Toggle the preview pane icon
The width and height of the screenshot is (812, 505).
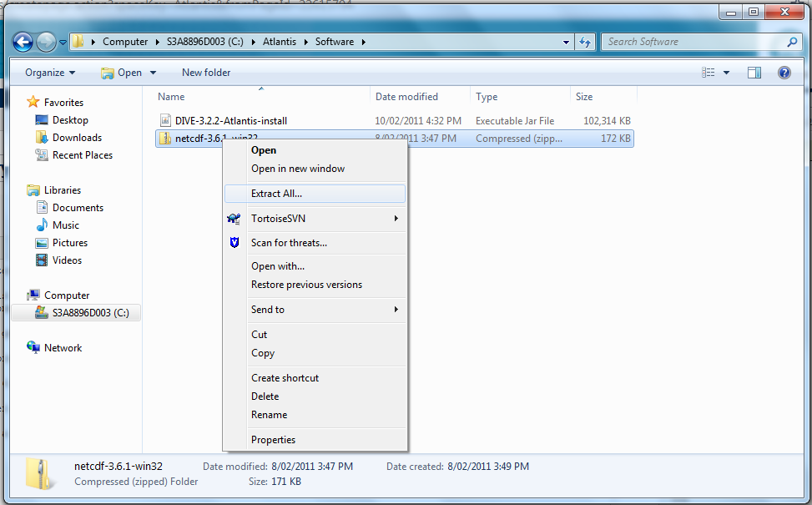click(754, 73)
